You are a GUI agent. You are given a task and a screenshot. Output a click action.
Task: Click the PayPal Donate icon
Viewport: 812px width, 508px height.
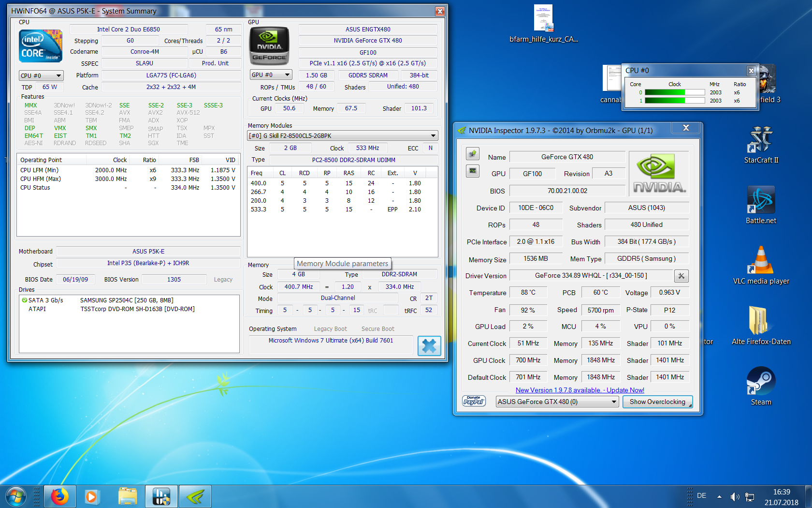tap(474, 401)
